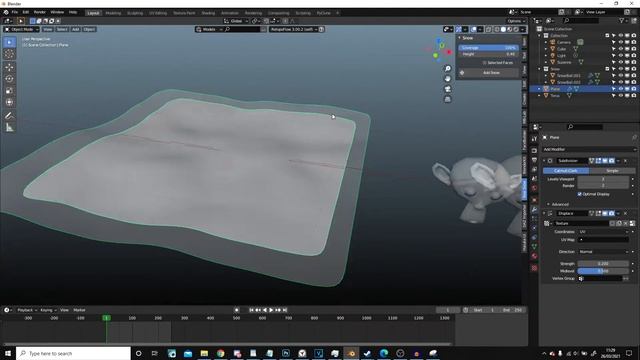The height and width of the screenshot is (360, 640).
Task: Open the timeline Playback menu
Action: (27, 310)
